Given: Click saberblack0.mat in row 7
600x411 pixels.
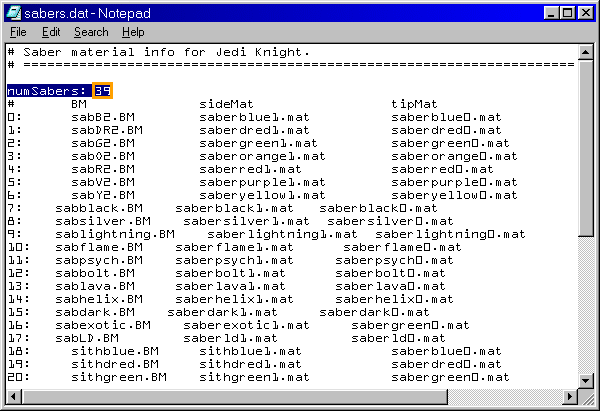Looking at the screenshot, I should (378, 208).
